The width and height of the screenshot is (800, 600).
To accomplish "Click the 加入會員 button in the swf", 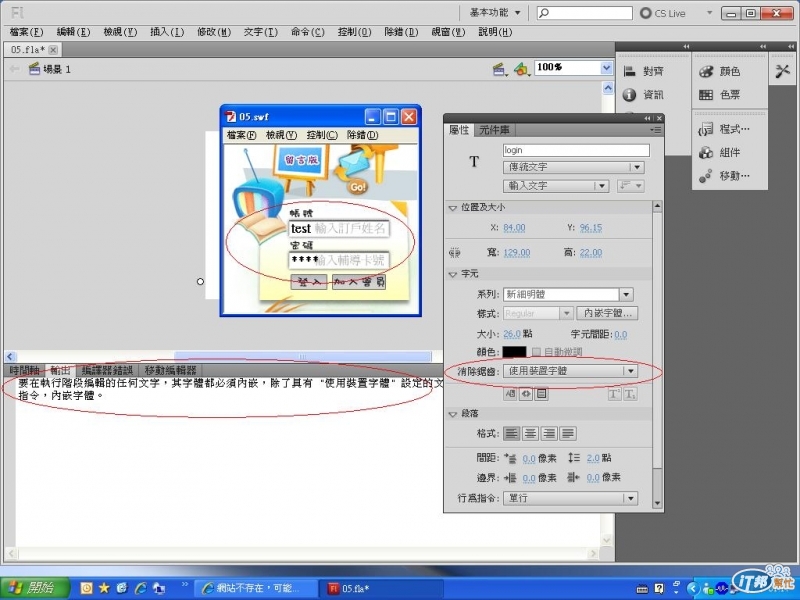I will (x=359, y=282).
